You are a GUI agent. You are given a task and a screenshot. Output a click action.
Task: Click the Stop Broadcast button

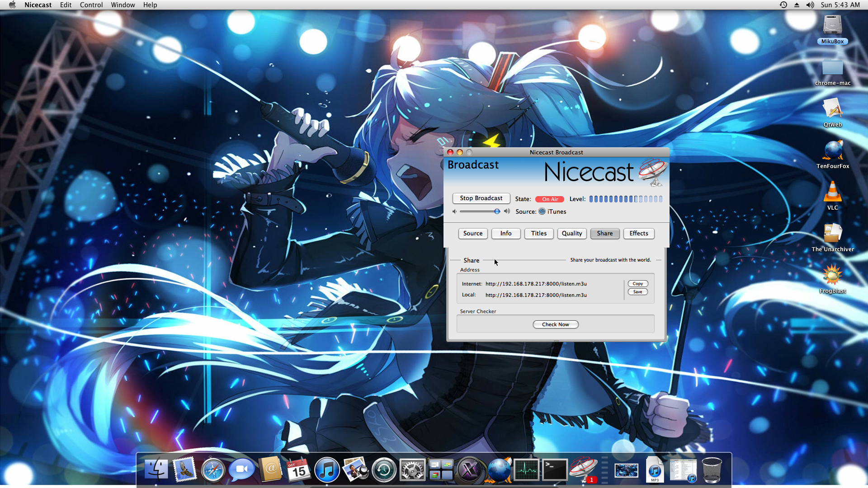(481, 198)
